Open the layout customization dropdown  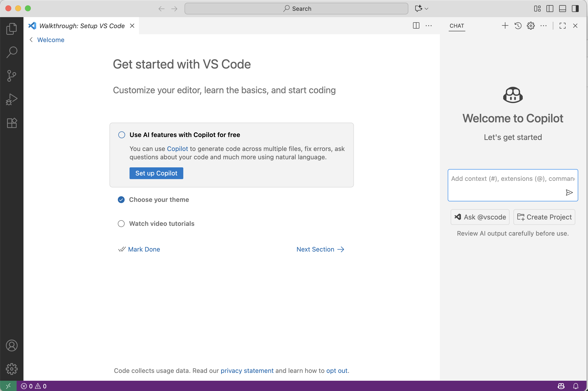tap(537, 8)
